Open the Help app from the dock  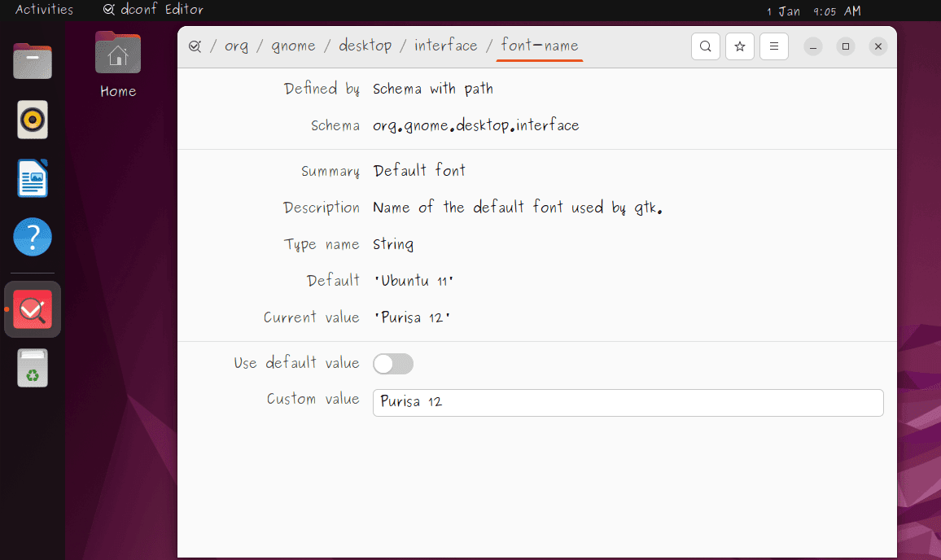tap(33, 237)
